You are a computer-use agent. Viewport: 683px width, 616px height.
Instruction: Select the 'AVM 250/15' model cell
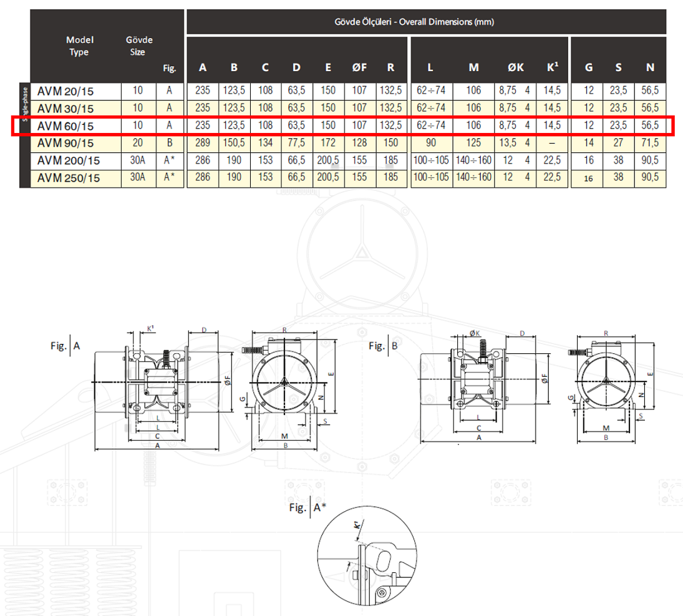[76, 178]
